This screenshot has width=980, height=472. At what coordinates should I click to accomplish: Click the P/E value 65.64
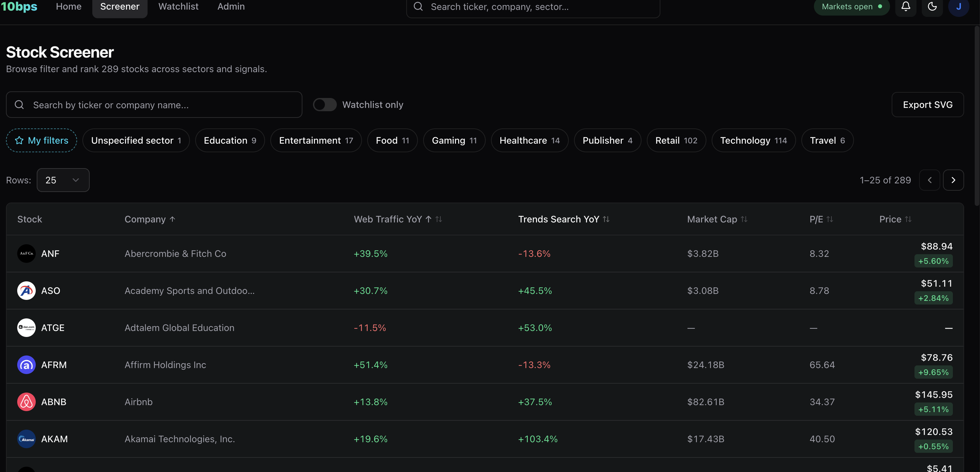(822, 365)
